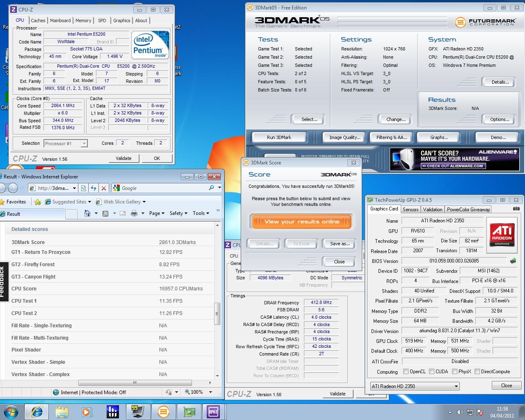The image size is (525, 420).
Task: Switch to the Graphics tab in CPU-Z
Action: coord(121,21)
